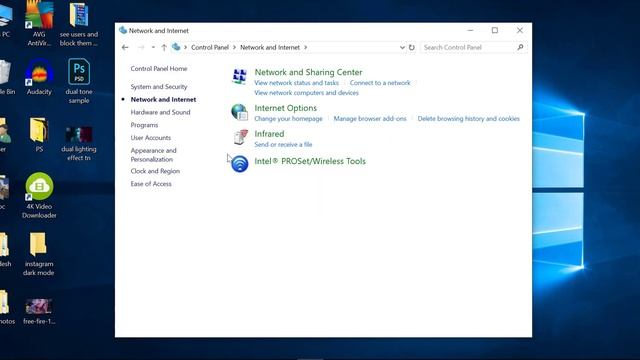Click the window title bar network icon
The height and width of the screenshot is (360, 640).
pyautogui.click(x=123, y=30)
